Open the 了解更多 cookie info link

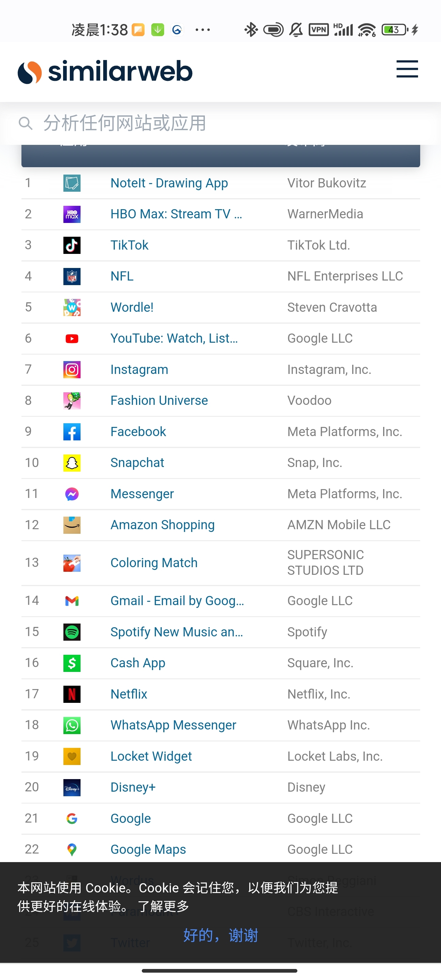[x=163, y=906]
